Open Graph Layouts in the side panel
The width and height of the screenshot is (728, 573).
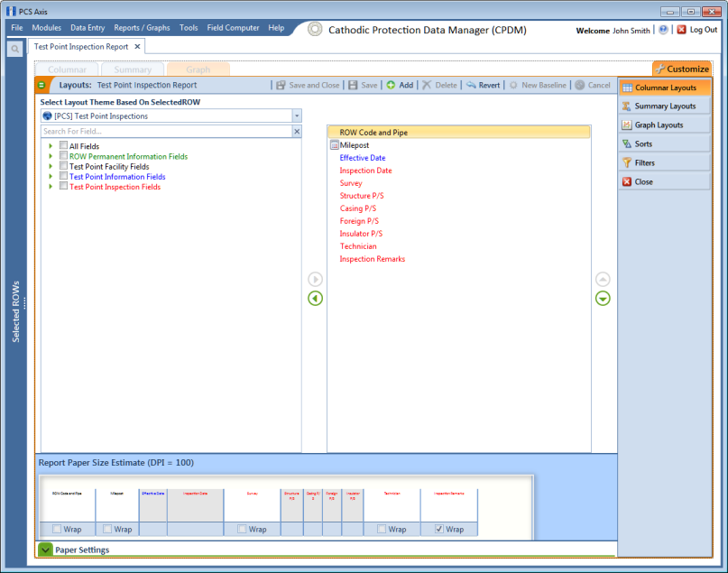point(664,125)
